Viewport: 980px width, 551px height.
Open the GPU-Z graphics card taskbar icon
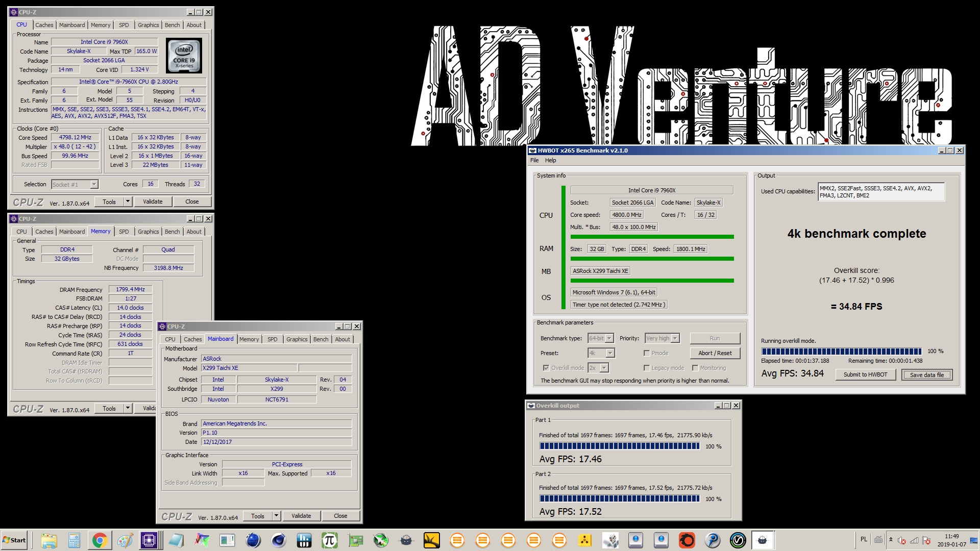point(355,540)
